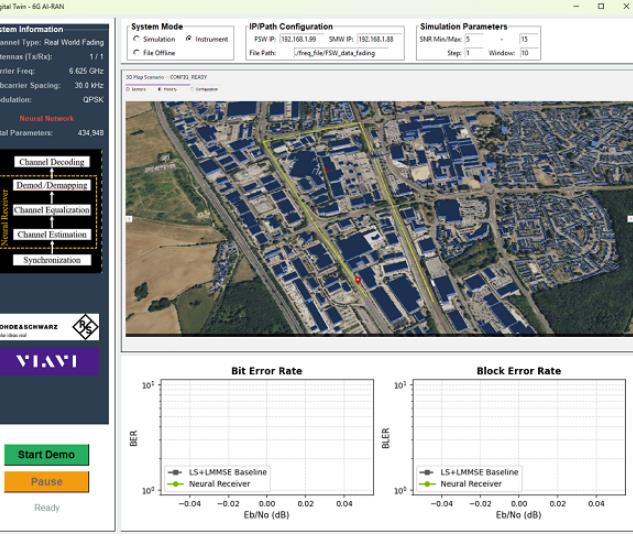Click the VIAVI logo
This screenshot has width=633, height=539.
coord(48,361)
